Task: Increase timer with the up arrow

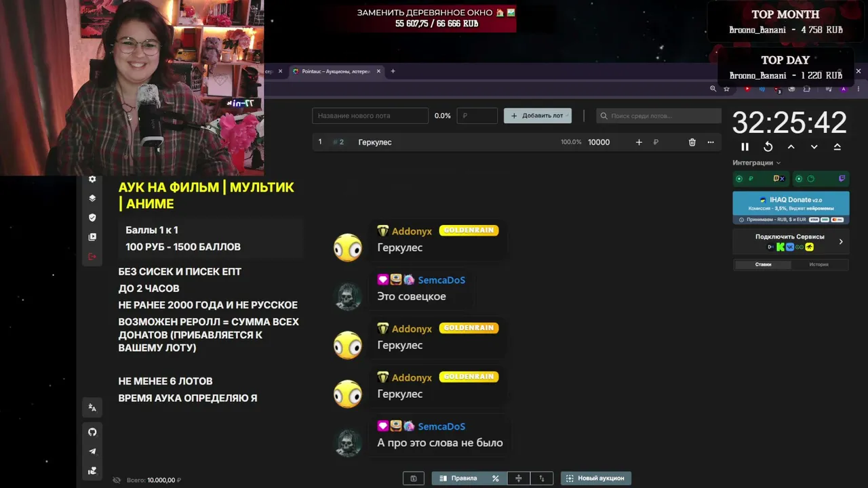Action: (791, 146)
